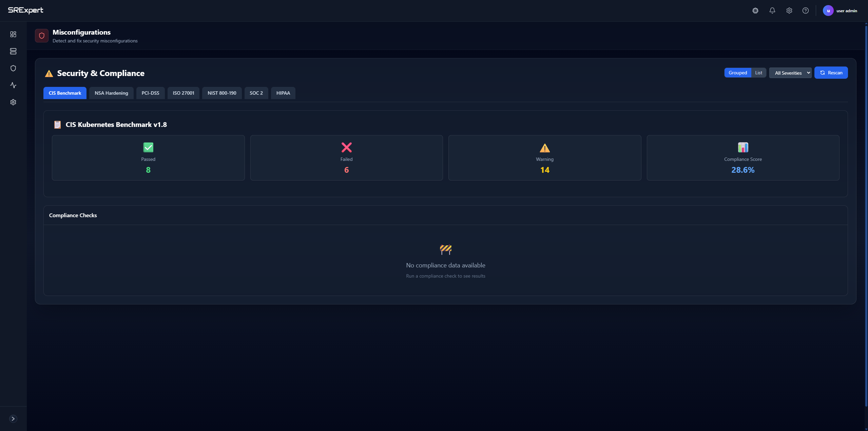Select the nodes/servers icon in sidebar
Image resolution: width=868 pixels, height=431 pixels.
click(13, 51)
